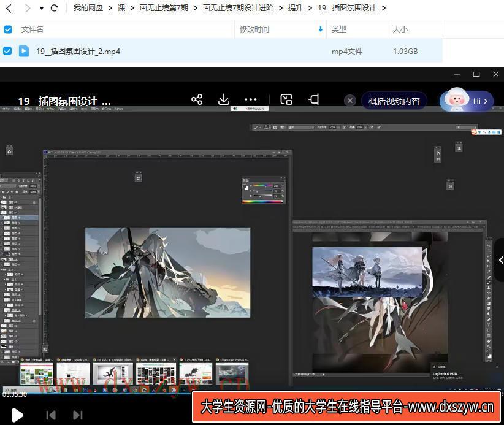Uncheck the 19_插图氛围设计_2.mp4 file checkbox
Viewport: 504px width, 425px height.
[x=7, y=51]
